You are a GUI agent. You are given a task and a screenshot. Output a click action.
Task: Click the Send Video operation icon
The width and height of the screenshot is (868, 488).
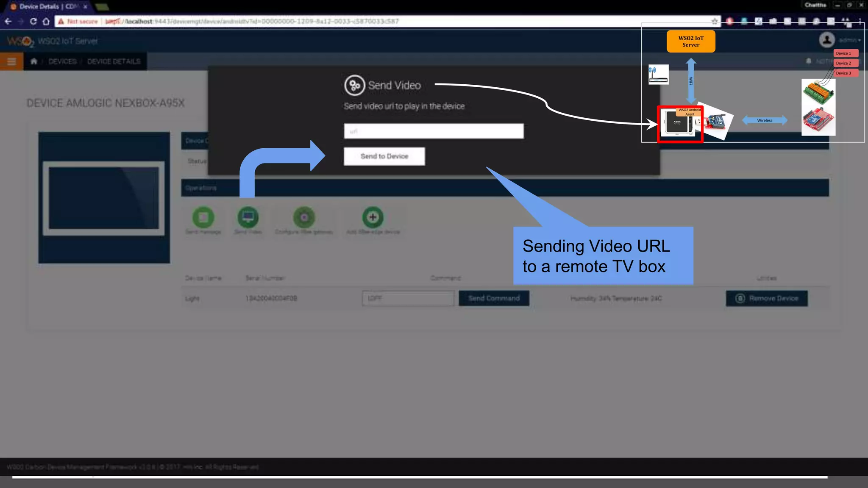tap(248, 217)
